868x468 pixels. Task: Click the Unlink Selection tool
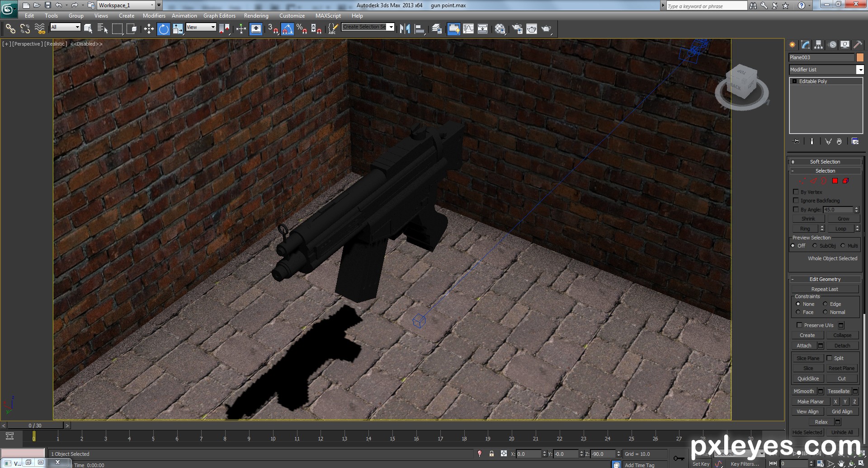pyautogui.click(x=25, y=29)
